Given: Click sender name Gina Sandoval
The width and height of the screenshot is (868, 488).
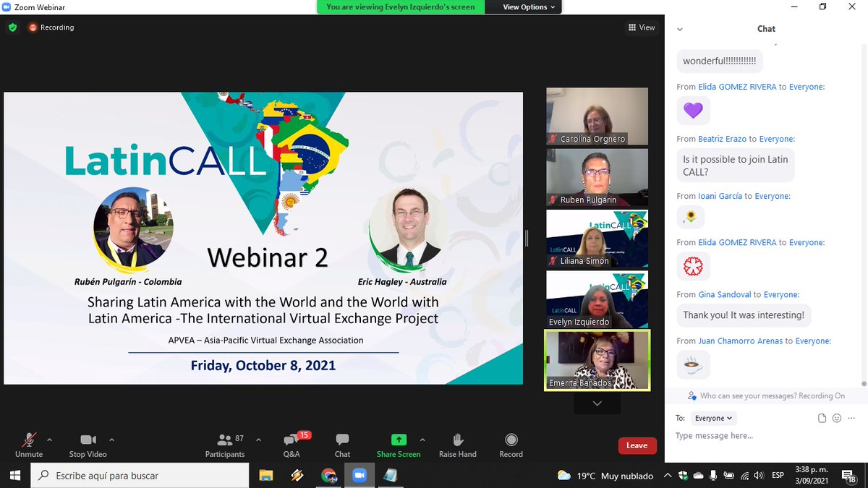Looking at the screenshot, I should [724, 294].
